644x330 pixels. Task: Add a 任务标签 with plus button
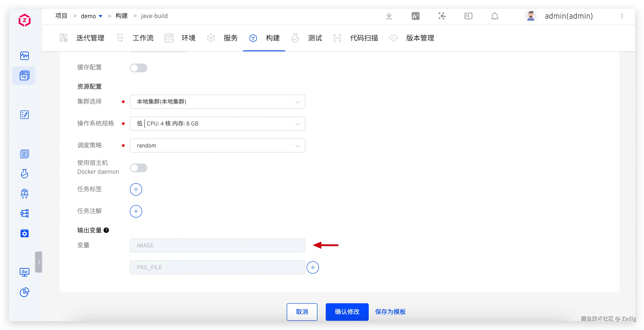tap(136, 189)
